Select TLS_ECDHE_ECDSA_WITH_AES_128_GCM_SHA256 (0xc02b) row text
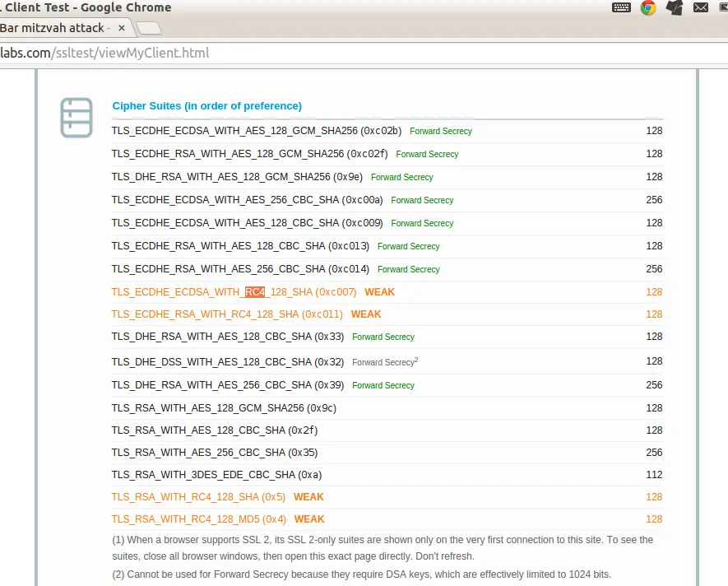Viewport: 728px width, 586px height. click(x=257, y=131)
